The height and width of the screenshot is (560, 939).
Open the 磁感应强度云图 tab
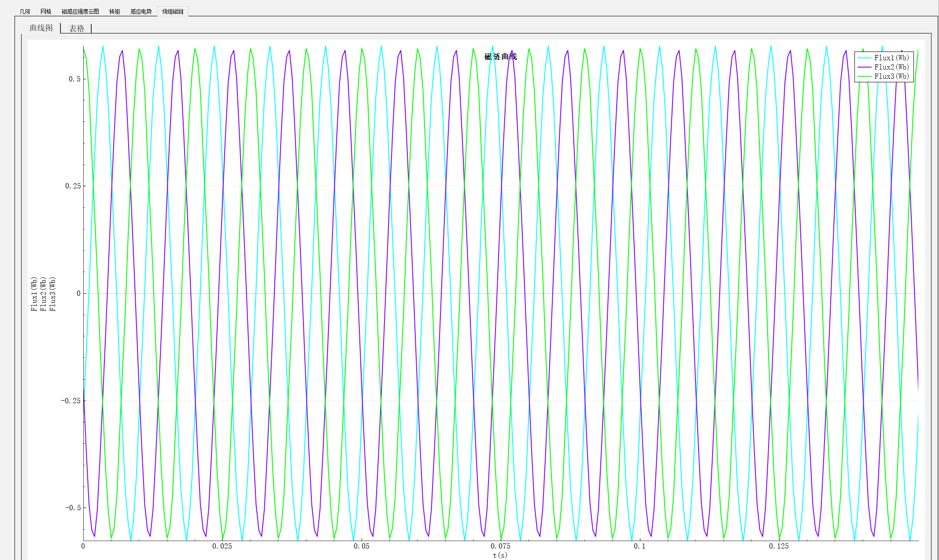point(80,11)
